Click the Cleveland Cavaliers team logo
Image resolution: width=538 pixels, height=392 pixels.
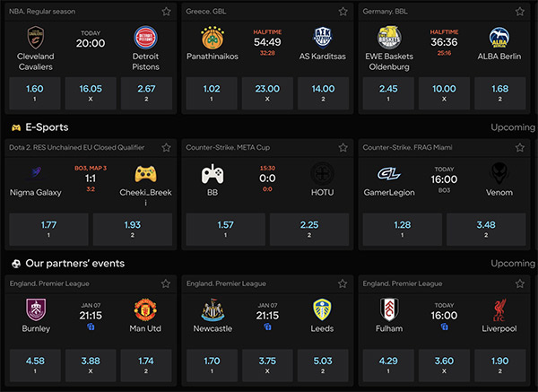(36, 38)
